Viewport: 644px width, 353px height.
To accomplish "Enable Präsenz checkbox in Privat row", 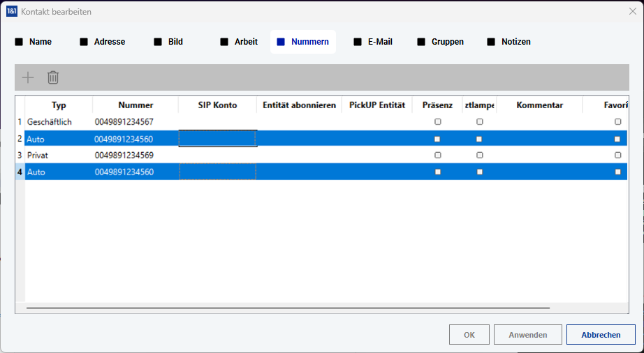I will (x=438, y=155).
